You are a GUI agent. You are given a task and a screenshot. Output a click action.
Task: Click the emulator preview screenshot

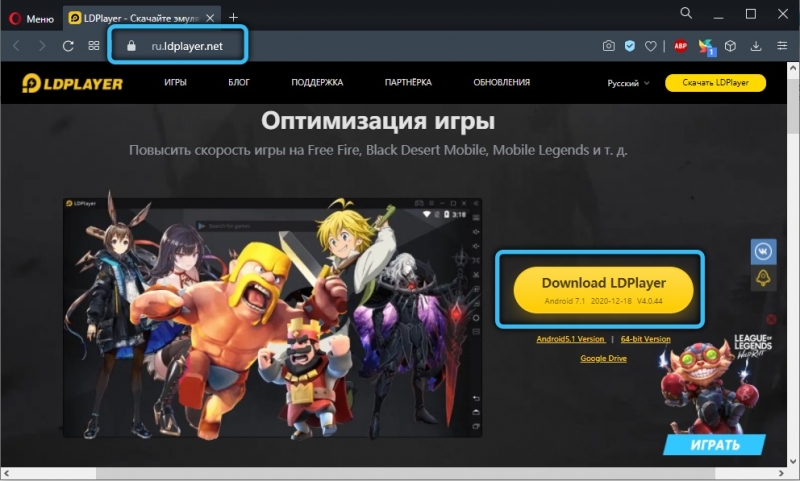[272, 318]
